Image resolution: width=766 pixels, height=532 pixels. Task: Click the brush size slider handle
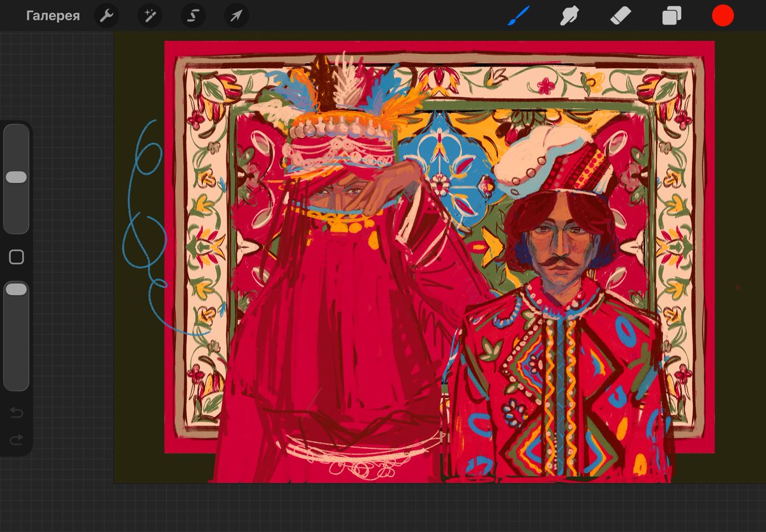coord(16,177)
